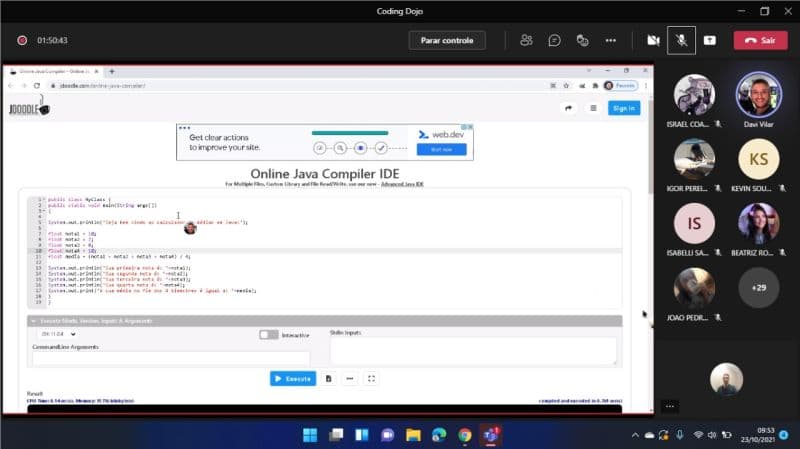800x449 pixels.
Task: Open the browser extensions puzzle icon
Action: [595, 86]
